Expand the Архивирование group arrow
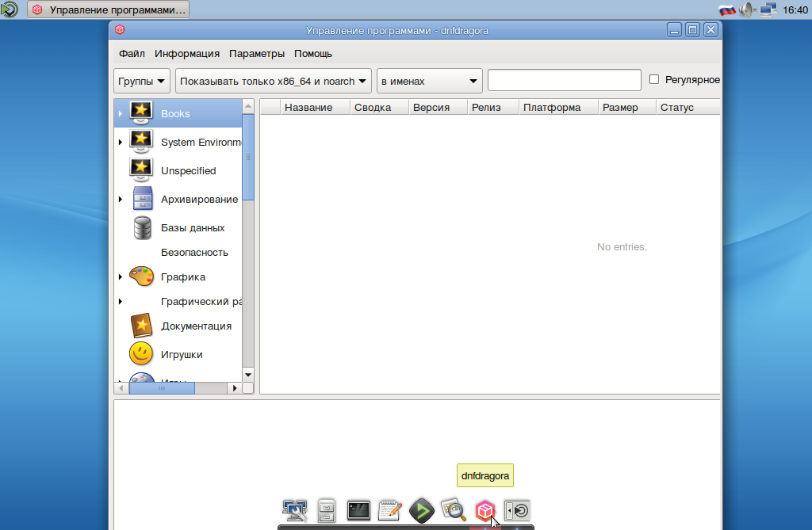 [x=121, y=199]
